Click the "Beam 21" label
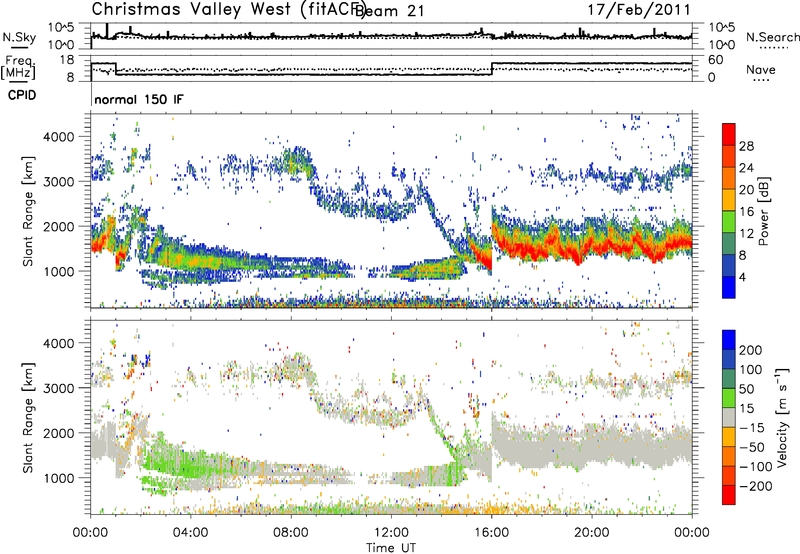 tap(392, 11)
